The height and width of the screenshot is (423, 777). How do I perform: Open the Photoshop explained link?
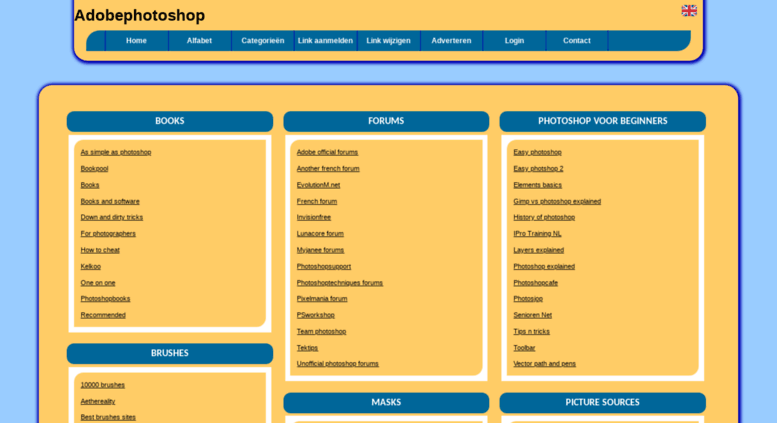[x=544, y=266]
